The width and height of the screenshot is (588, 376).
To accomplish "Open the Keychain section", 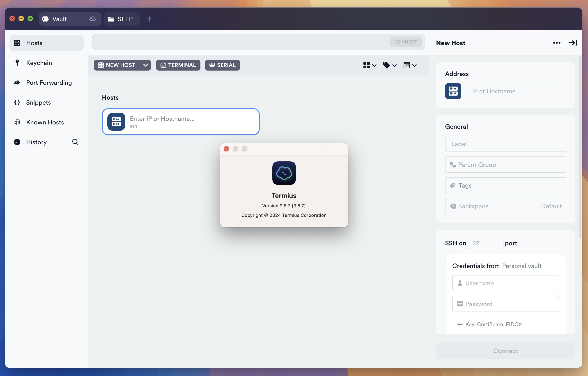I will click(46, 63).
